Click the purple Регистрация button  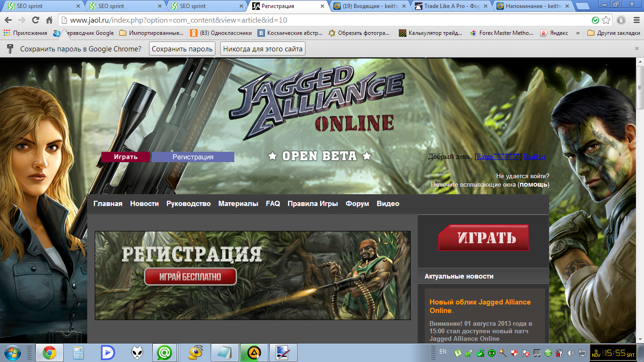point(193,157)
